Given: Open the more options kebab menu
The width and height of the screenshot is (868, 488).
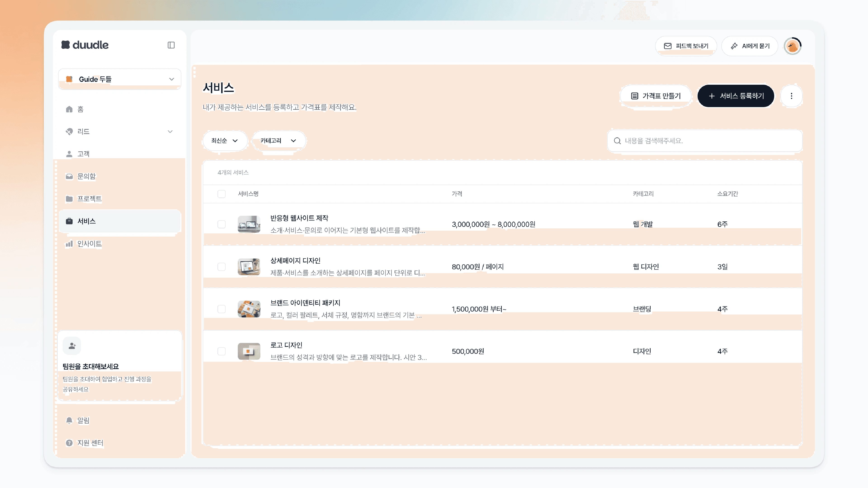Looking at the screenshot, I should coord(792,96).
